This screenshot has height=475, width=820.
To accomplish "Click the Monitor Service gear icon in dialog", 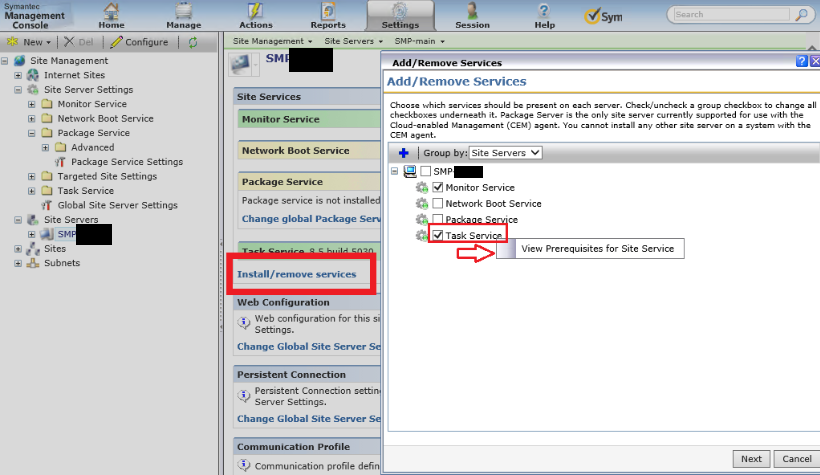I will (x=422, y=187).
